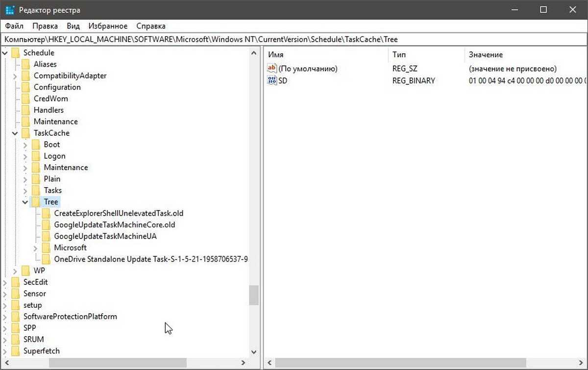Click the SRUM folder icon
The height and width of the screenshot is (370, 588).
tap(15, 340)
